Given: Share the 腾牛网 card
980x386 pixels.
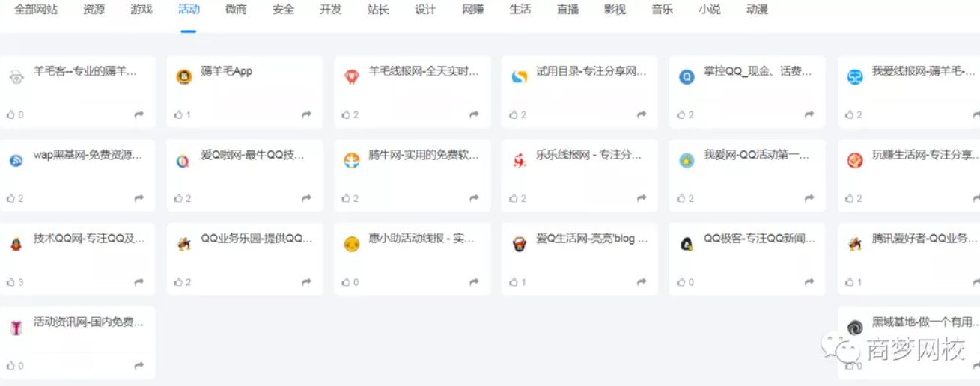Looking at the screenshot, I should (x=475, y=198).
